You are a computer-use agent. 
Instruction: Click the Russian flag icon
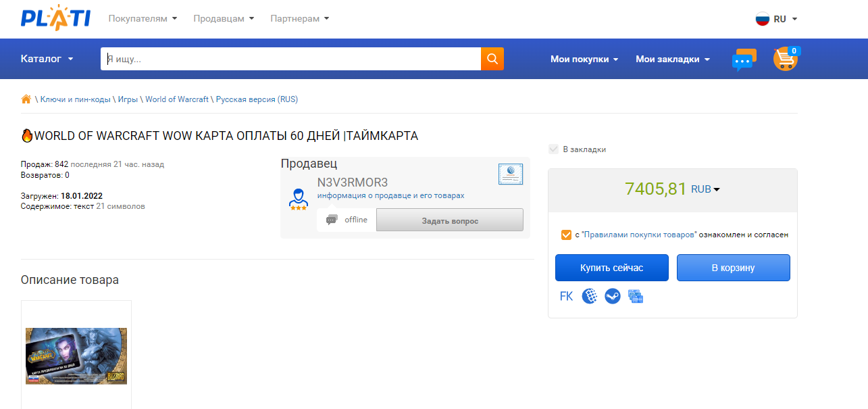pos(763,19)
